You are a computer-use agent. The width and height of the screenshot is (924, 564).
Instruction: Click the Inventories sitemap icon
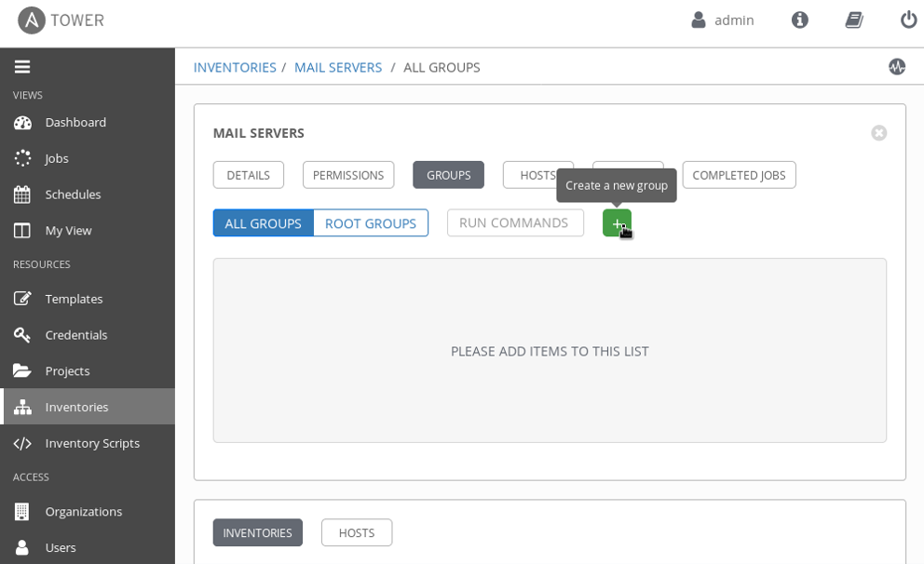(22, 407)
